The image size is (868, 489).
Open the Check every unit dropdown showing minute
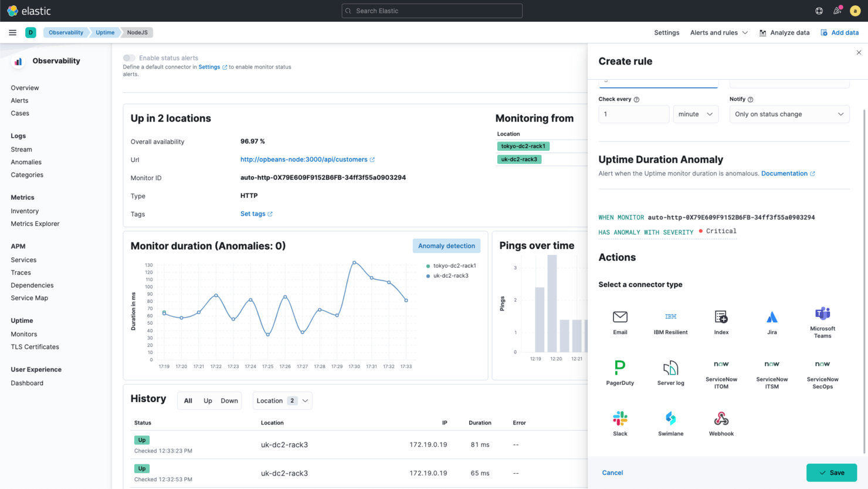[x=696, y=114]
